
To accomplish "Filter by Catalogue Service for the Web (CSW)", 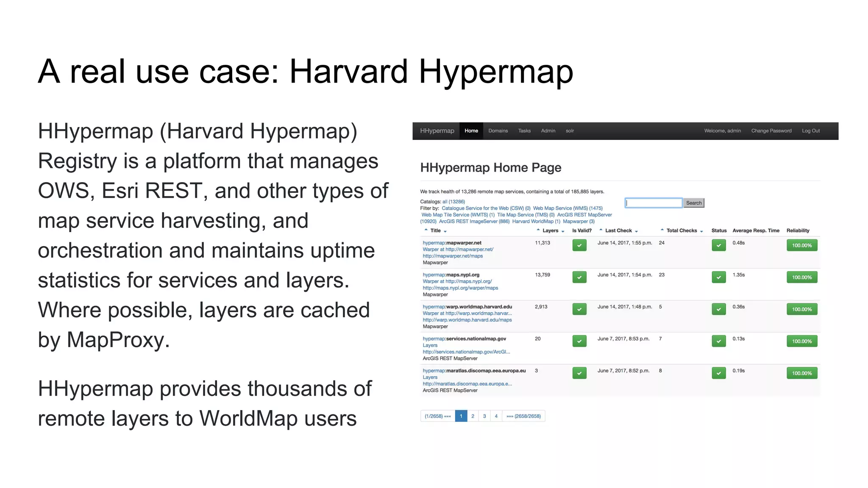I will click(486, 208).
